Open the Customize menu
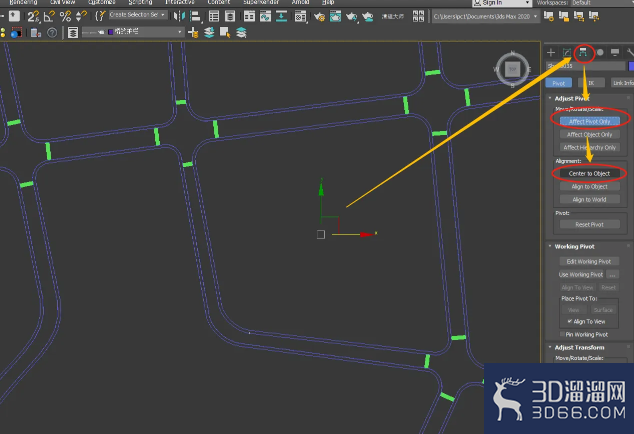The width and height of the screenshot is (634, 434). click(101, 2)
